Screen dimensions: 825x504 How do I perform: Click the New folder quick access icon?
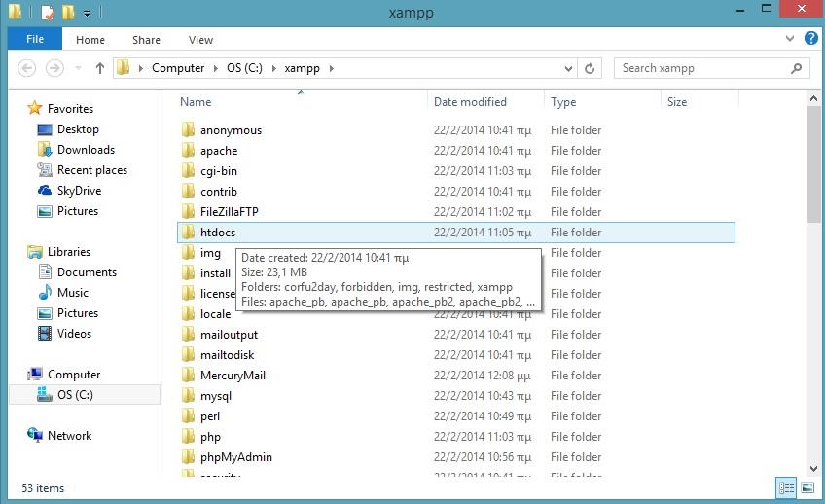tap(68, 12)
